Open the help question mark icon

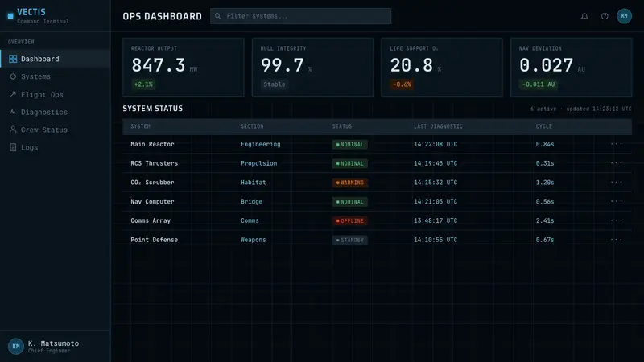[605, 16]
